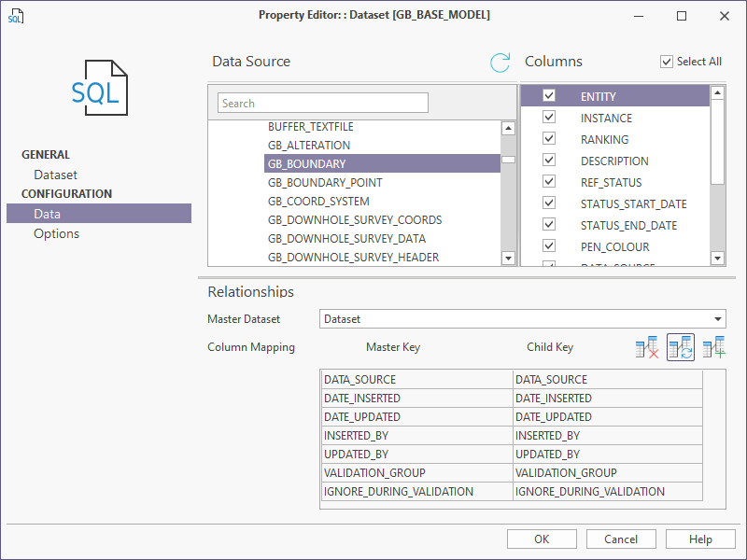Screen dimensions: 747x560
Task: Open the Master Dataset dropdown
Action: click(717, 319)
